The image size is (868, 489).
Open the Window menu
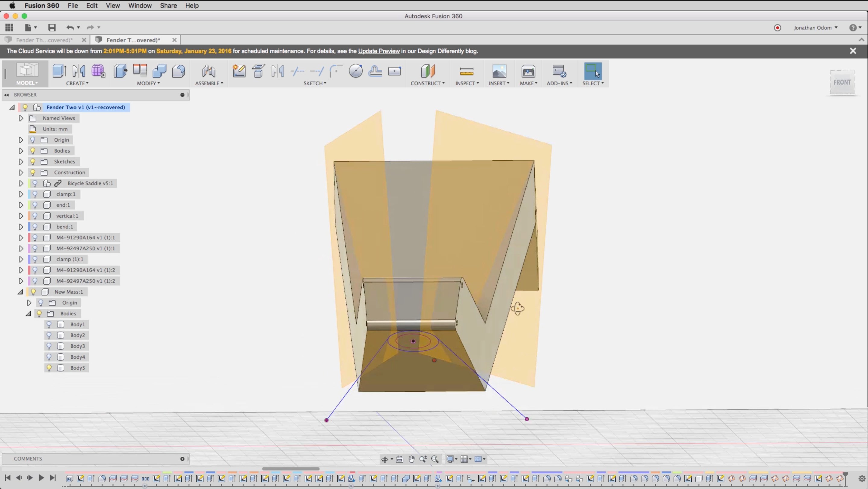click(x=140, y=6)
